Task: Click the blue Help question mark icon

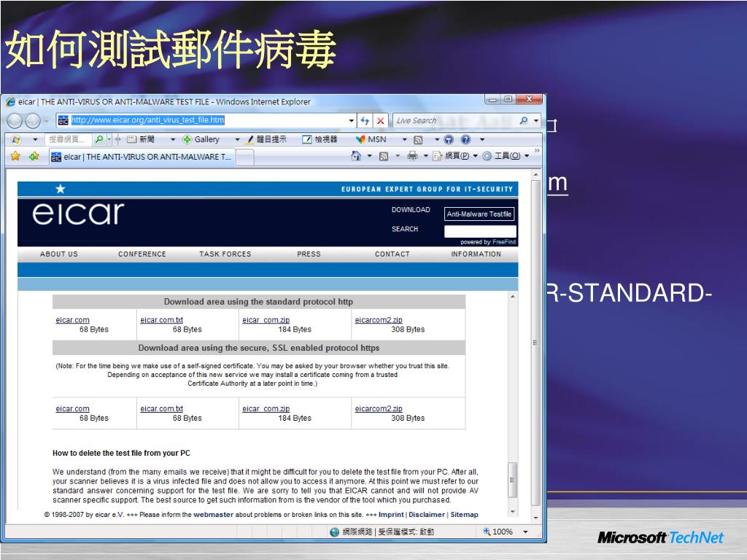Action: 465,139
